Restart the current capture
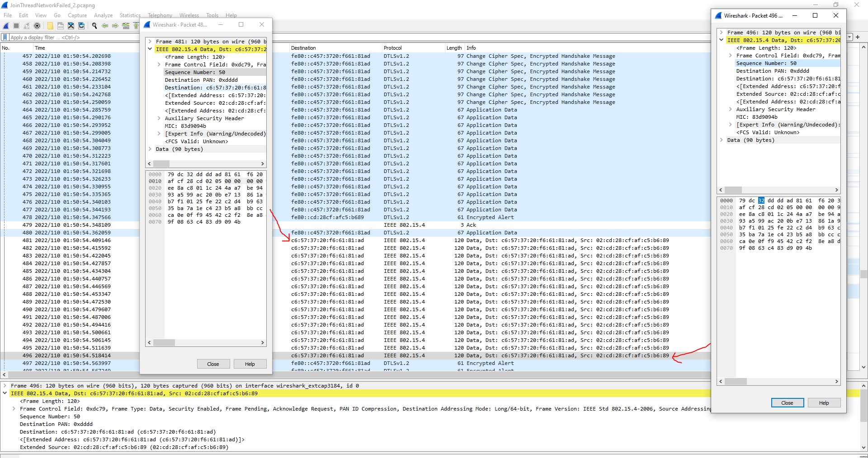868x458 pixels. 26,26
